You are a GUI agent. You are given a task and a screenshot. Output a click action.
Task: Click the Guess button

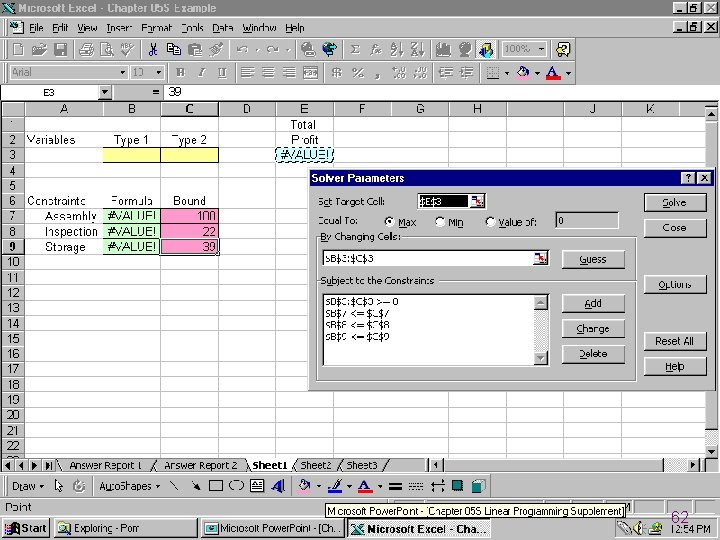[x=593, y=259]
